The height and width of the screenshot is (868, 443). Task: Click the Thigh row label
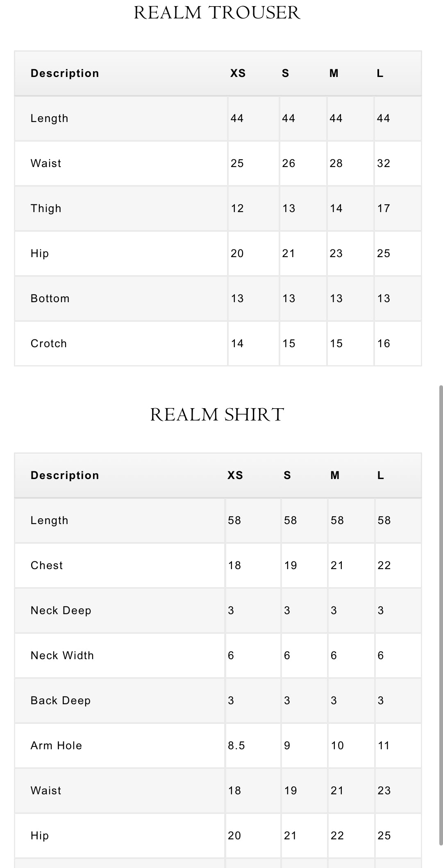tap(46, 208)
